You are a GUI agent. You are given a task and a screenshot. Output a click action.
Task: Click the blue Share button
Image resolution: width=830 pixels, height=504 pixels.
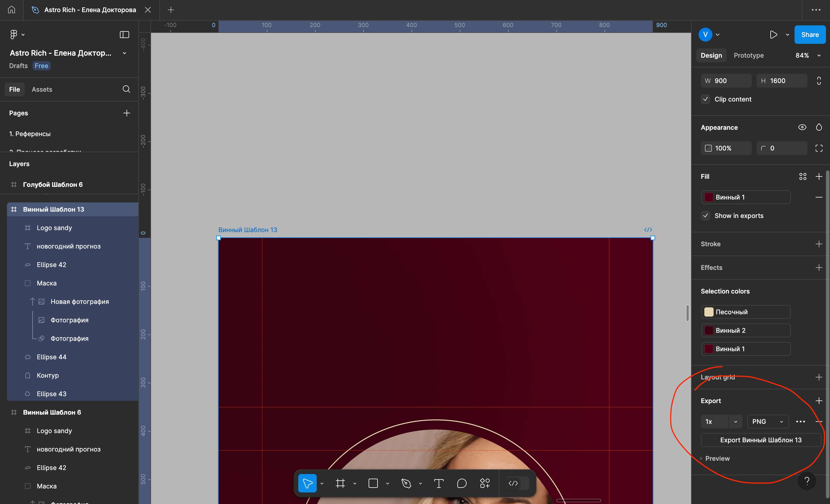(x=810, y=35)
